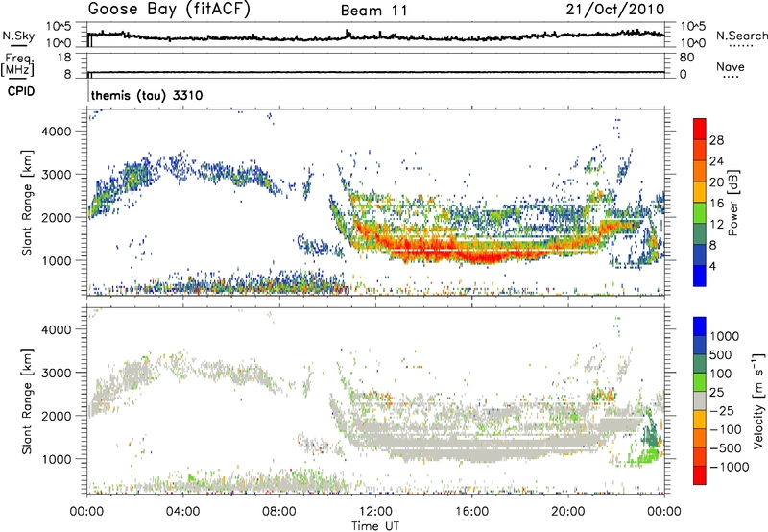This screenshot has height=532, width=768.
Task: Select the themis (tau) 3310 text
Action: [x=147, y=95]
